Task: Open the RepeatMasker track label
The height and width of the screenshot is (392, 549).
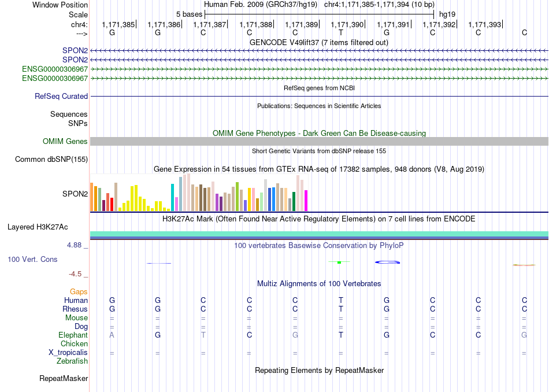Action: click(64, 378)
